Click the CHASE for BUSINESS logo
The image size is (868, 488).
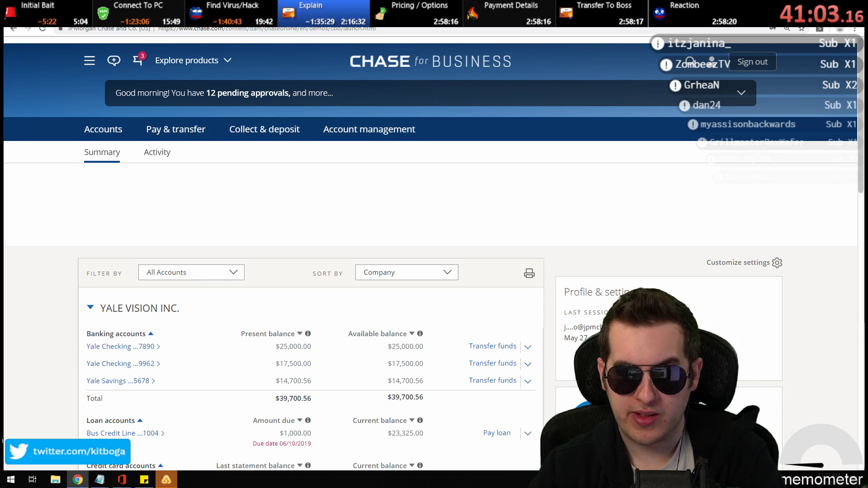(430, 61)
